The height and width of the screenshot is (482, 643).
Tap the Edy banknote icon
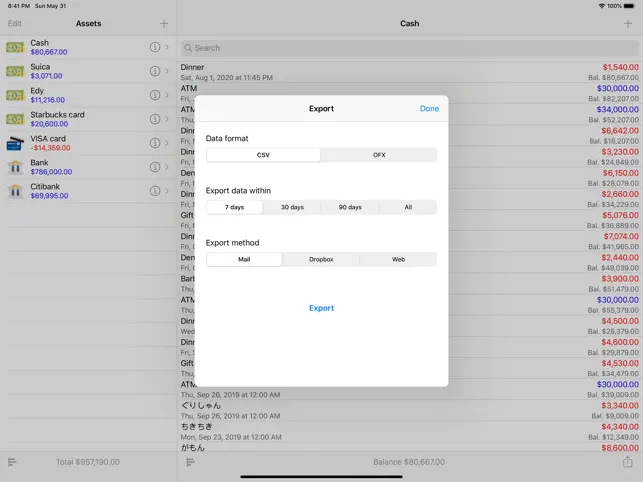15,95
